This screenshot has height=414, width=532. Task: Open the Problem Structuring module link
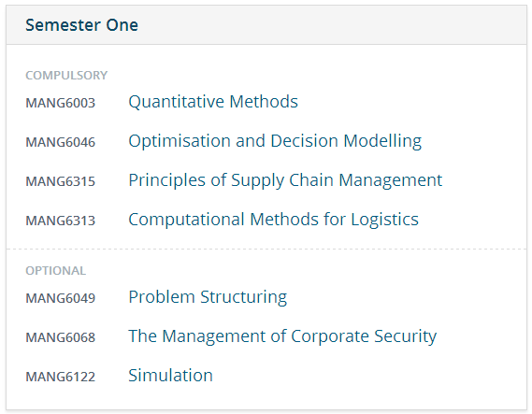(208, 297)
